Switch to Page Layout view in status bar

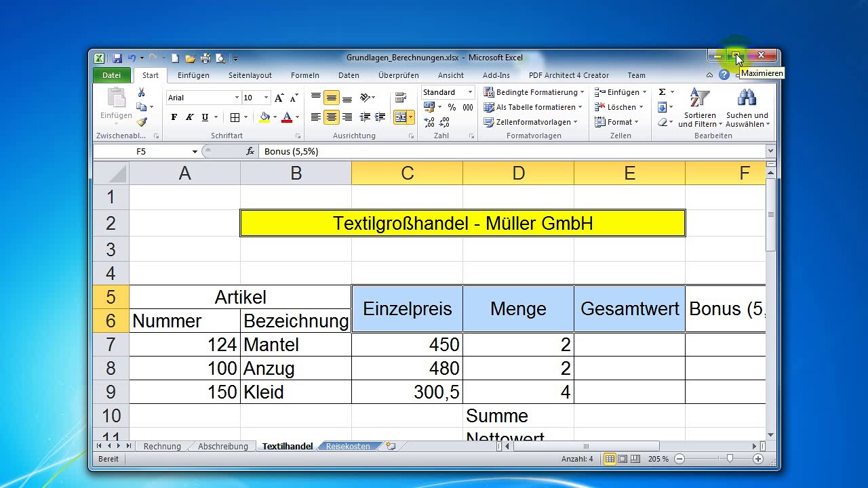(623, 459)
